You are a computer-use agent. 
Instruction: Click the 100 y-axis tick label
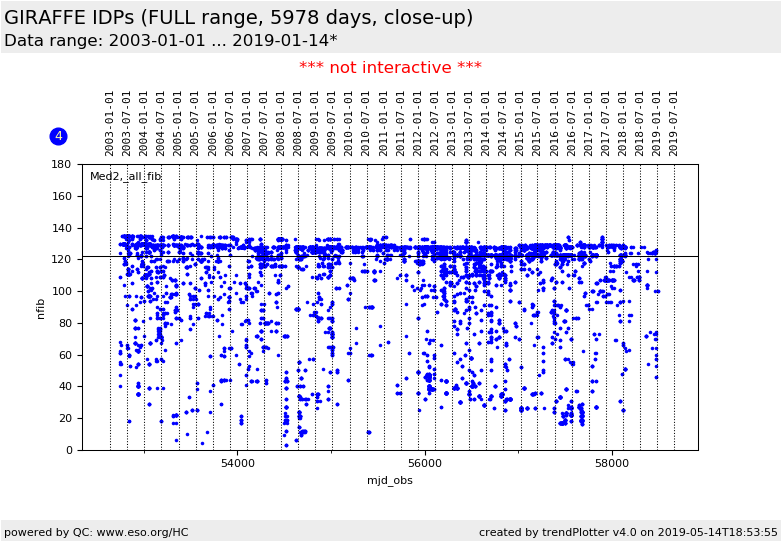[61, 291]
